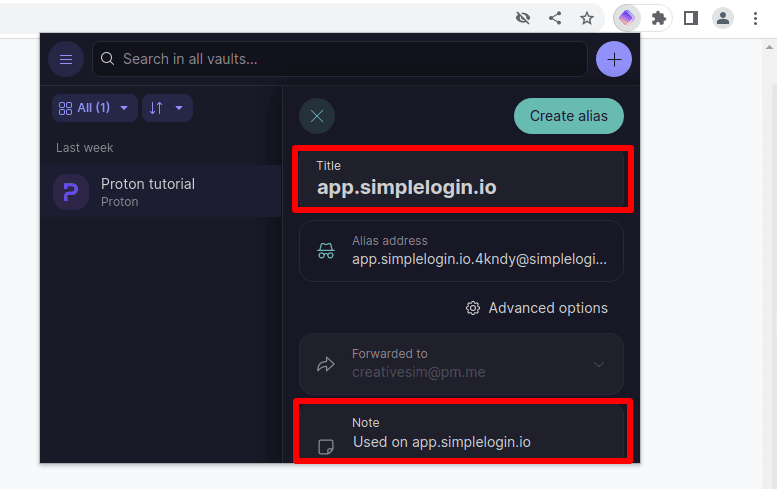The image size is (777, 489).
Task: Click the Proton Pass extension icon
Action: 627,18
